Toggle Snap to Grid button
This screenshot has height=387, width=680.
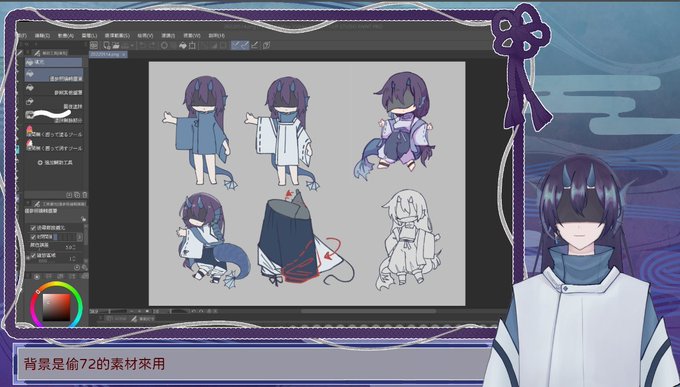point(255,46)
